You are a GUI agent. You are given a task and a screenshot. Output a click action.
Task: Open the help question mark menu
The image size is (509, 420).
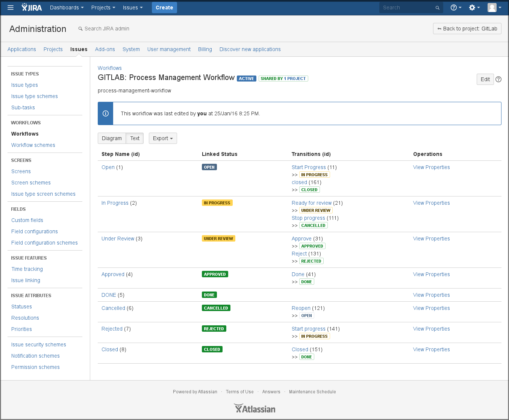(x=455, y=8)
